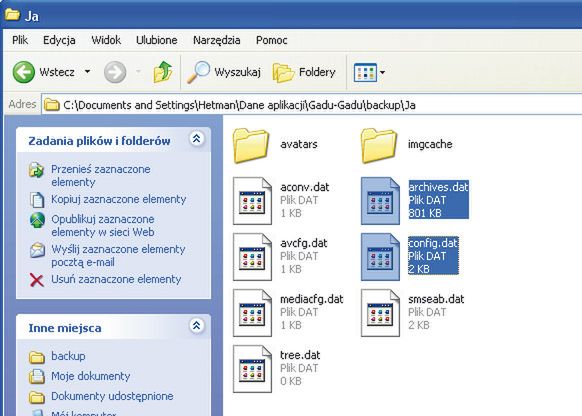Image resolution: width=582 pixels, height=416 pixels.
Task: Open the backup link in Inne miejsca
Action: (68, 356)
